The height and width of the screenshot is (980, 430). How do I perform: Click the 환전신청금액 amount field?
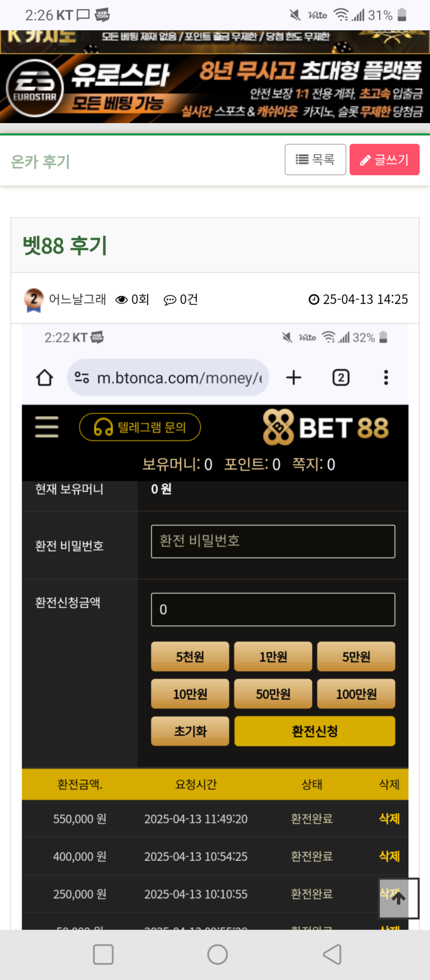point(273,610)
